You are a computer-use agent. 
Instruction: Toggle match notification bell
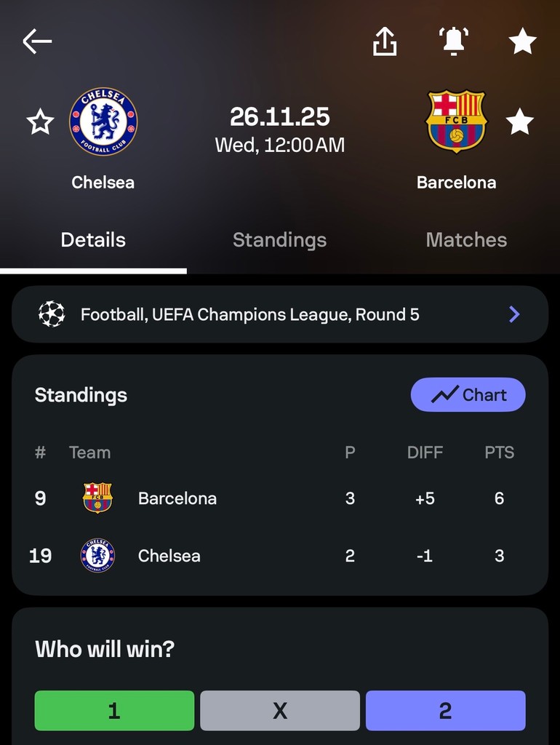454,41
